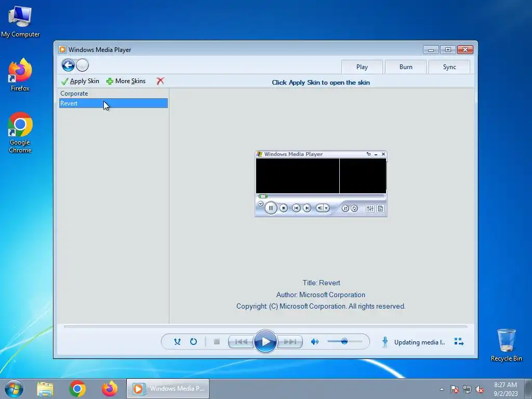Toggle shuffle mode in playback bar
Screen dimensions: 532x399
(x=177, y=342)
